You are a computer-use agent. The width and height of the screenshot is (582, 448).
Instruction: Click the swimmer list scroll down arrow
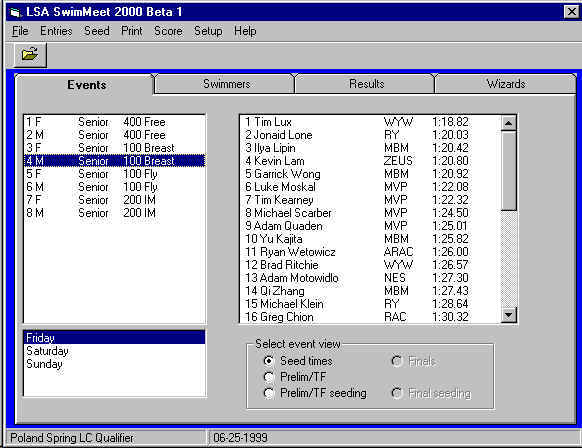[509, 315]
